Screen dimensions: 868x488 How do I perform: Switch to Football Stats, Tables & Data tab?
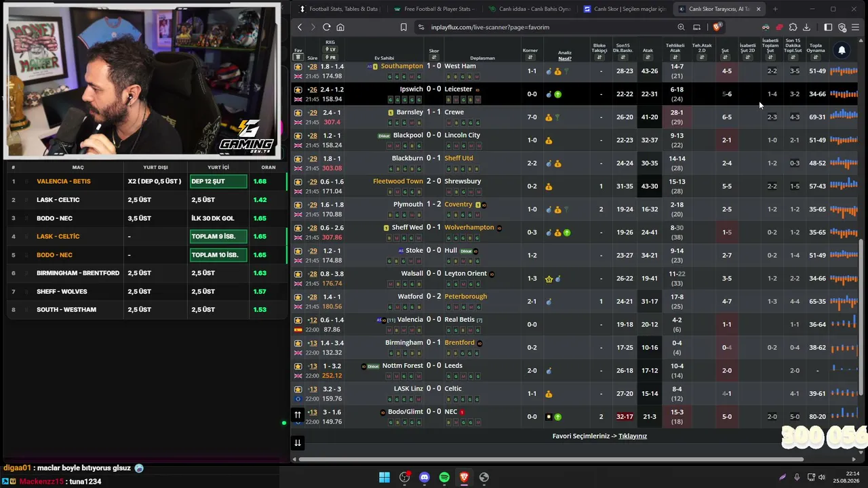(x=339, y=9)
